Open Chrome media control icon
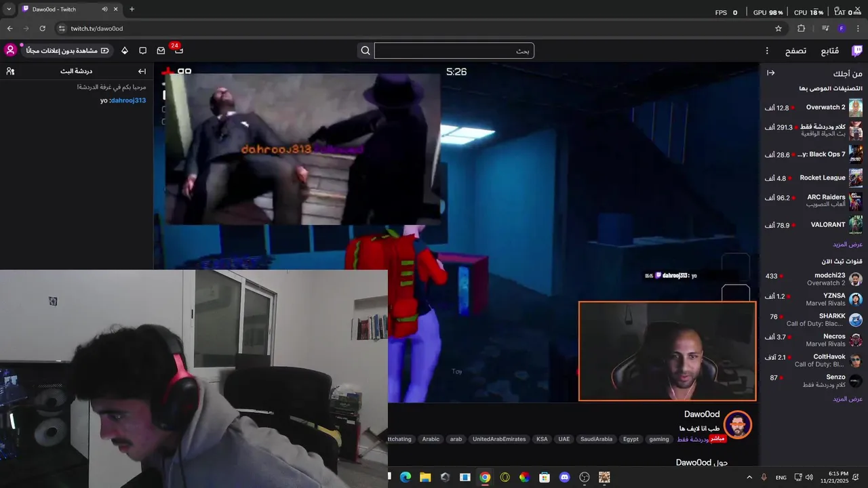868x488 pixels. coord(825,28)
